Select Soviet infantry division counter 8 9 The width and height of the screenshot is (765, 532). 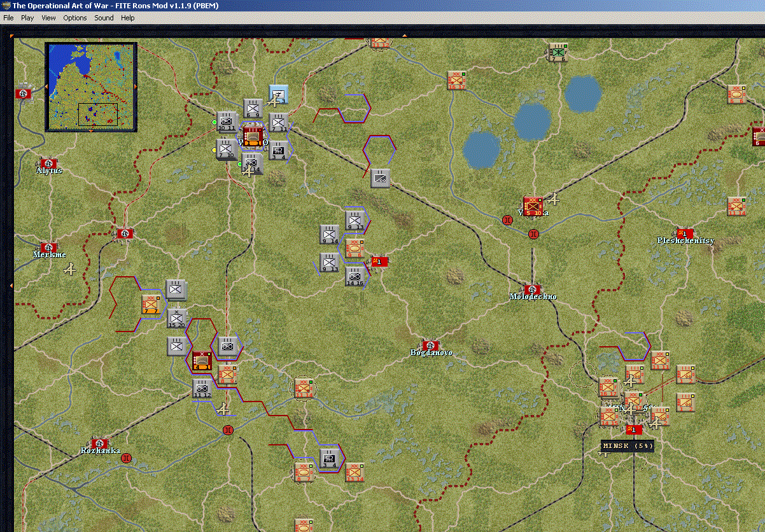[227, 374]
